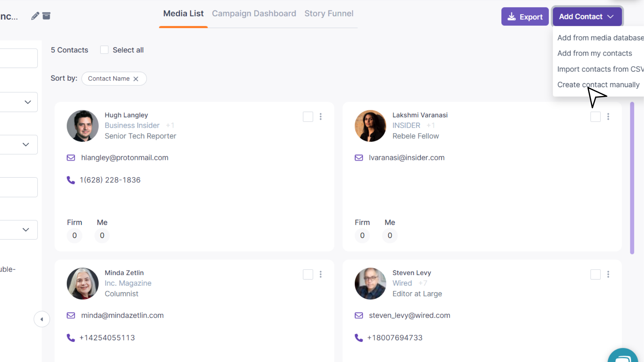Viewport: 644px width, 362px height.
Task: Click the +7 outlets badge for Steven Levy
Action: point(423,283)
